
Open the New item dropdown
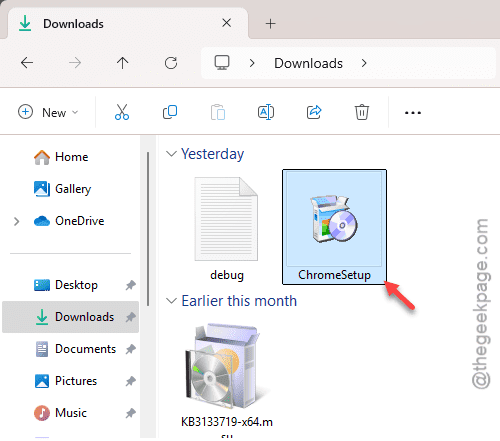point(48,112)
